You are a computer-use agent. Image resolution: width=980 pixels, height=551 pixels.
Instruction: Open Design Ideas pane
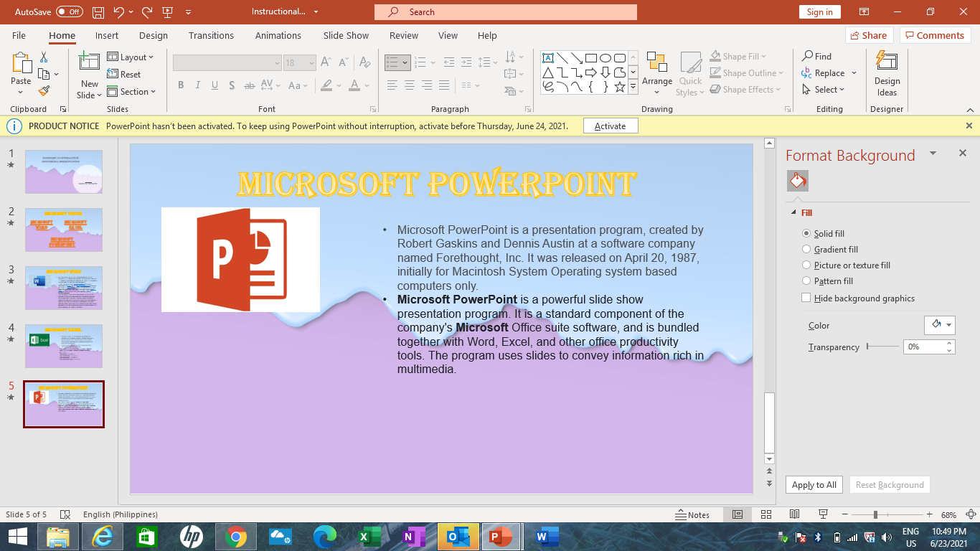click(x=887, y=74)
